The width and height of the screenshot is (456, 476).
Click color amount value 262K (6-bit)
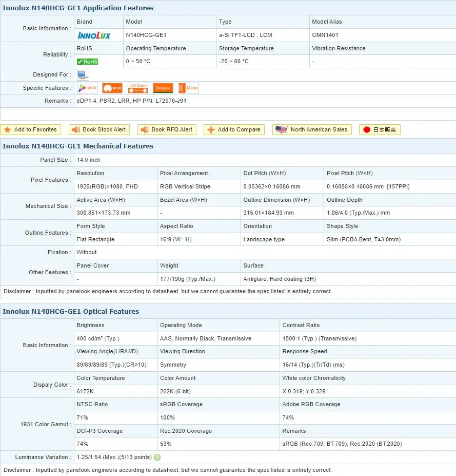click(x=175, y=392)
